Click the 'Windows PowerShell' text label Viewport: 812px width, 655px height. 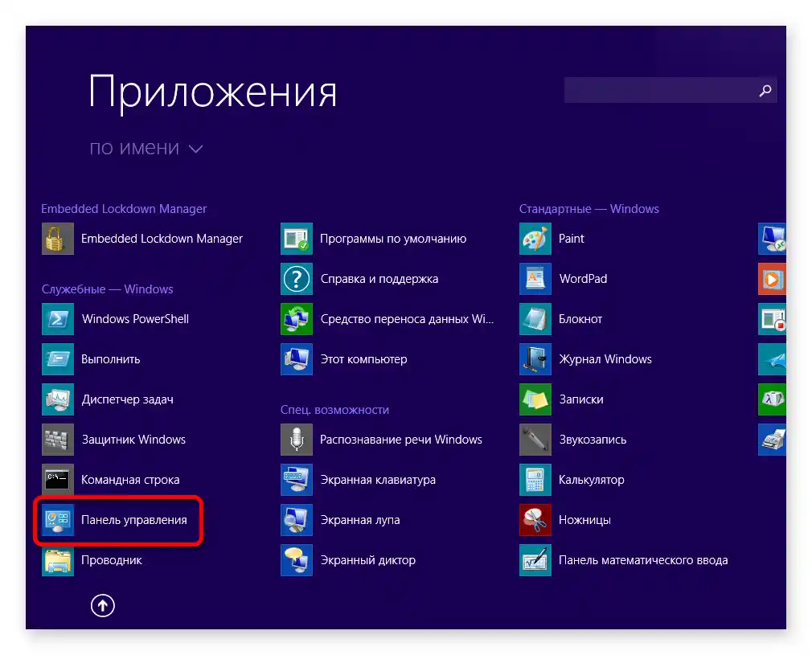pyautogui.click(x=135, y=319)
